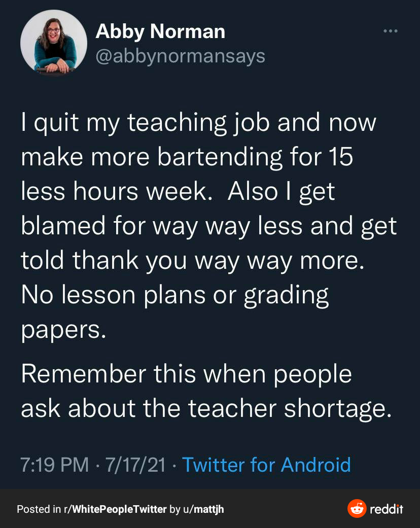Click the word "papers." in the tweet
Screen dimensions: 420x528
[63, 330]
